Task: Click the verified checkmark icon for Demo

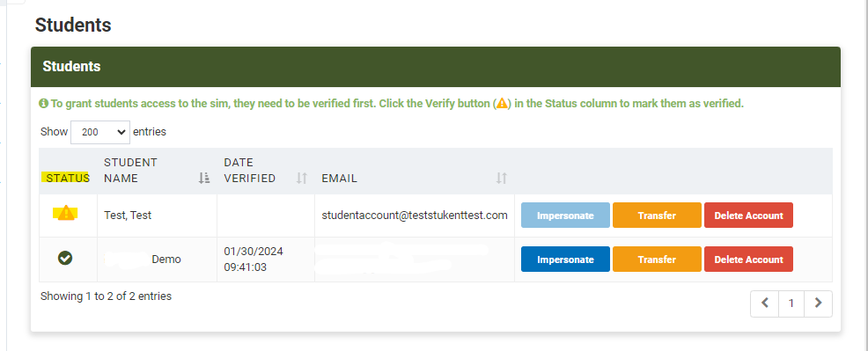Action: (65, 258)
